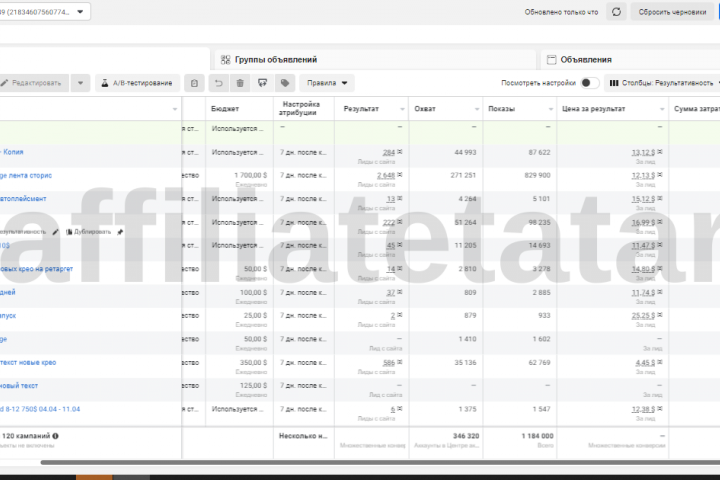Image resolution: width=720 pixels, height=480 pixels.
Task: Open the Правила dropdown menu
Action: [327, 83]
